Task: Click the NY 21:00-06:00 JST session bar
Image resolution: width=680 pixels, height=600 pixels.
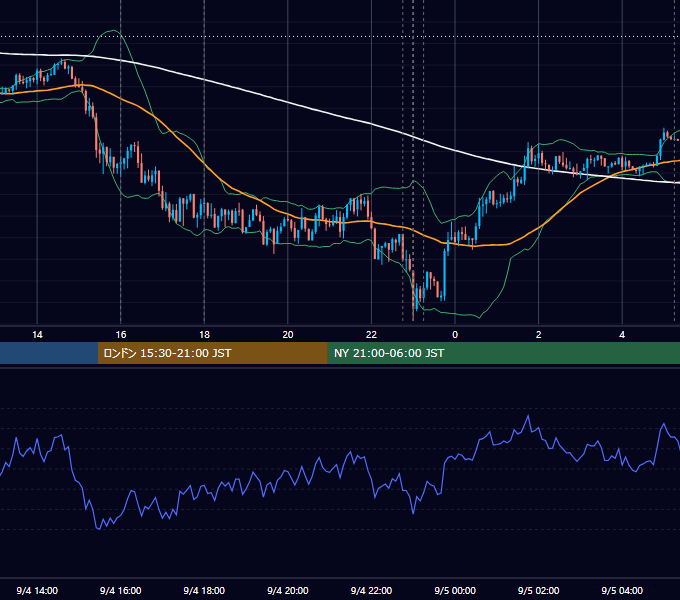Action: [503, 353]
